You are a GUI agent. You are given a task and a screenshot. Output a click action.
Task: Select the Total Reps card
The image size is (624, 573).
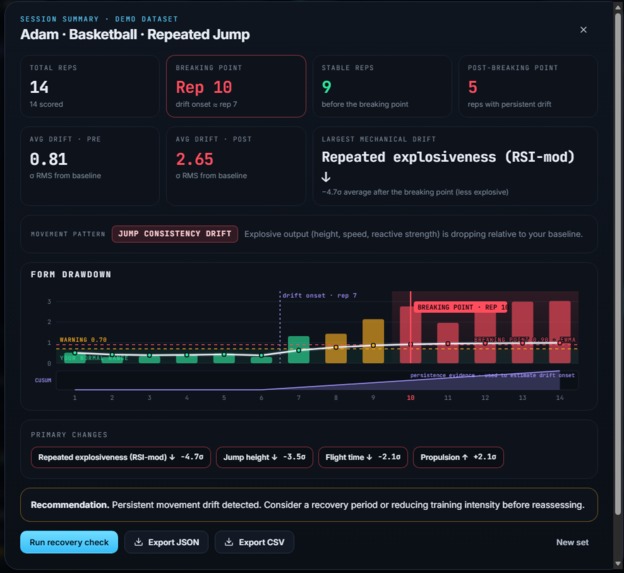[x=90, y=86]
